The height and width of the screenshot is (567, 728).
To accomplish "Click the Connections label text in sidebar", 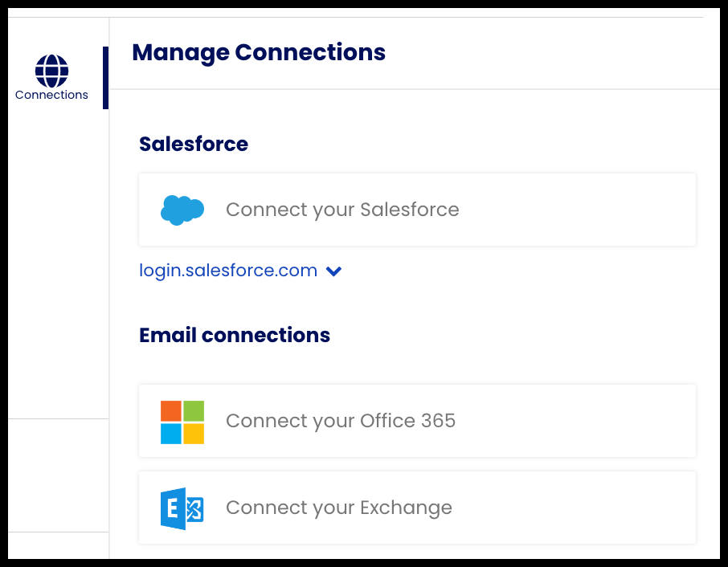I will 51,94.
